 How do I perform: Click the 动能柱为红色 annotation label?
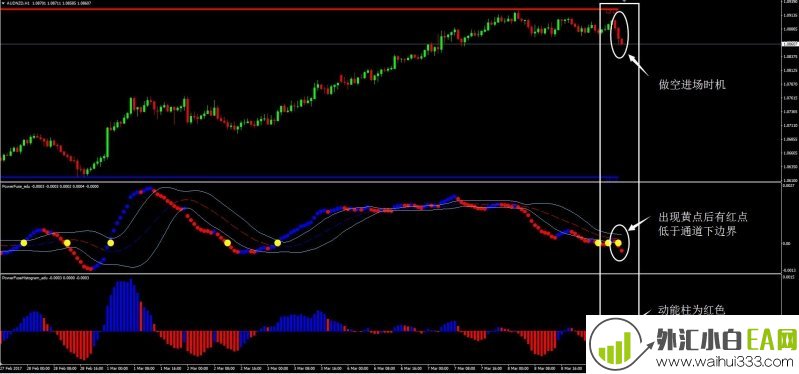click(x=685, y=310)
